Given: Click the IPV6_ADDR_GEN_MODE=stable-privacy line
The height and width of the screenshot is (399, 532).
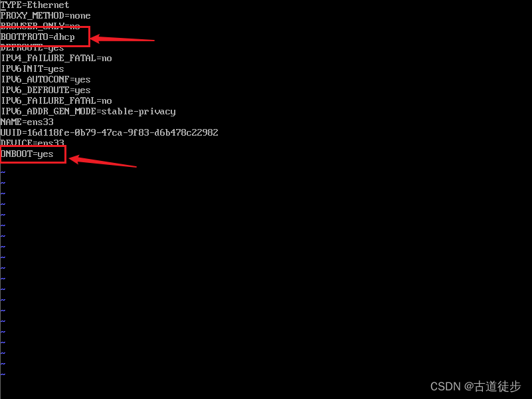Looking at the screenshot, I should [88, 111].
